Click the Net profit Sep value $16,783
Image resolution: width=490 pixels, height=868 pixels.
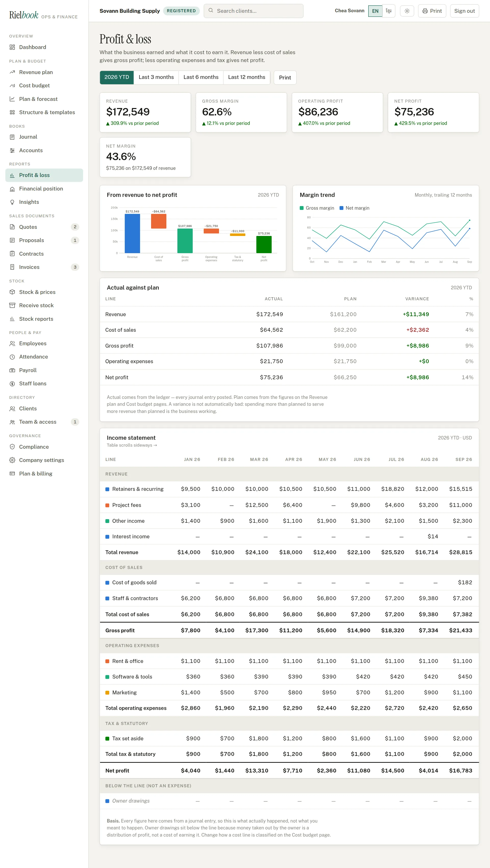click(x=461, y=770)
